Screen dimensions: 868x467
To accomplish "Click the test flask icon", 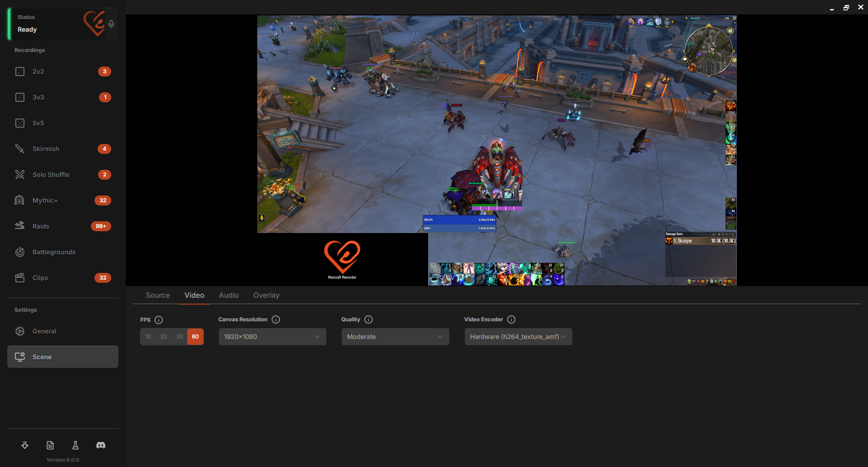I will 75,445.
